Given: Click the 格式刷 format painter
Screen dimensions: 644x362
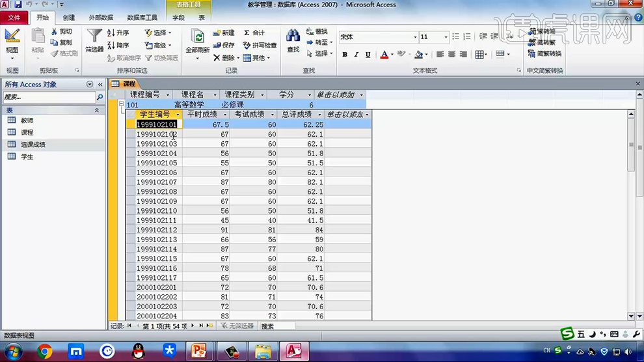Looking at the screenshot, I should (x=64, y=53).
